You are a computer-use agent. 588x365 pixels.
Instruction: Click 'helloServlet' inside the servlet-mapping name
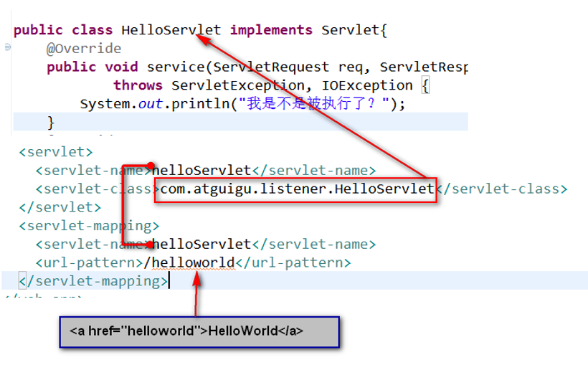pyautogui.click(x=201, y=245)
